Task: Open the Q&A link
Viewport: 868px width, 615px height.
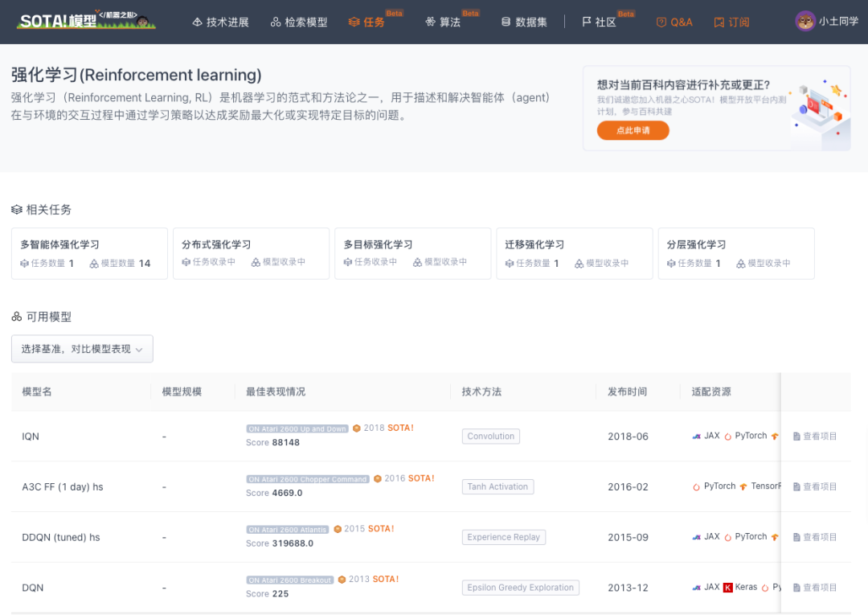Action: [x=674, y=23]
